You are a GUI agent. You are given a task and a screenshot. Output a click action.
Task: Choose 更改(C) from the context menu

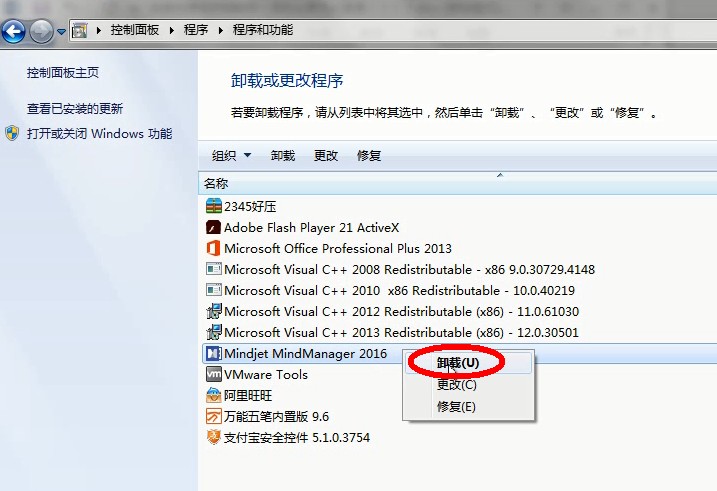coord(469,385)
